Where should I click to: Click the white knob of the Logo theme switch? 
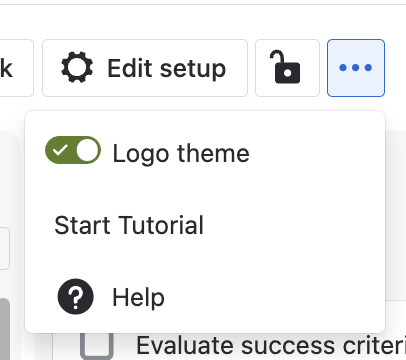[87, 150]
